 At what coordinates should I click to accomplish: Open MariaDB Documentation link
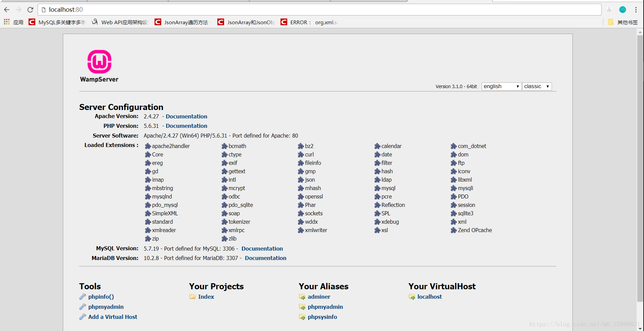coord(265,258)
